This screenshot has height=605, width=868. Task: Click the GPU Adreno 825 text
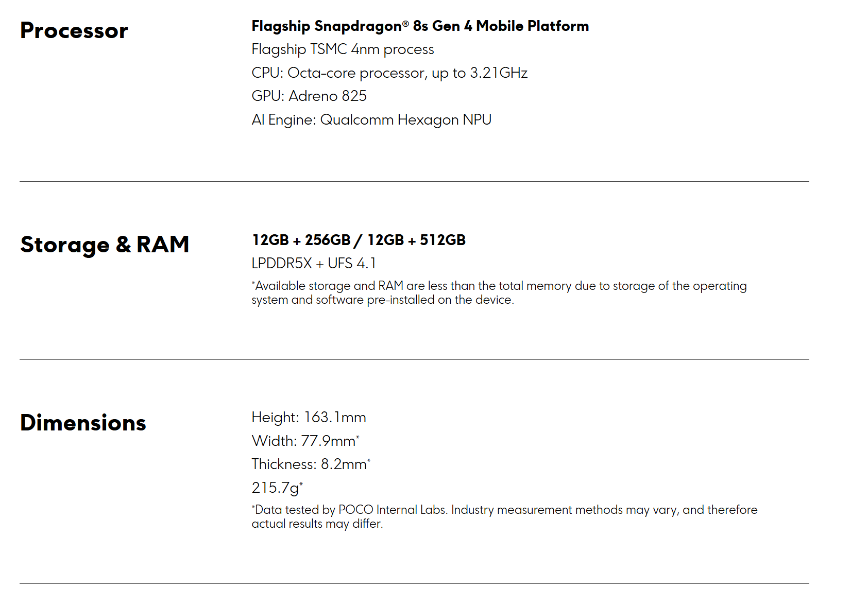coord(309,96)
